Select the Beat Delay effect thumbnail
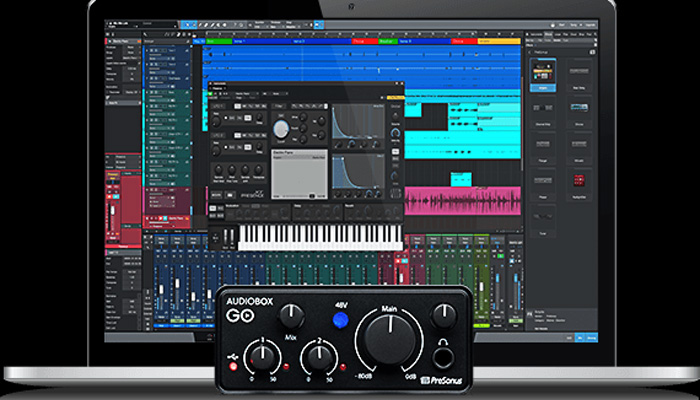 pyautogui.click(x=579, y=75)
